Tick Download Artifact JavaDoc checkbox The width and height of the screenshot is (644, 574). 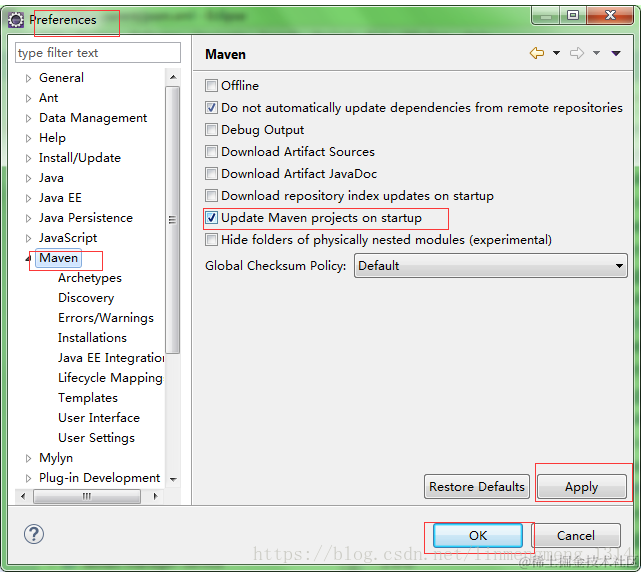[212, 174]
